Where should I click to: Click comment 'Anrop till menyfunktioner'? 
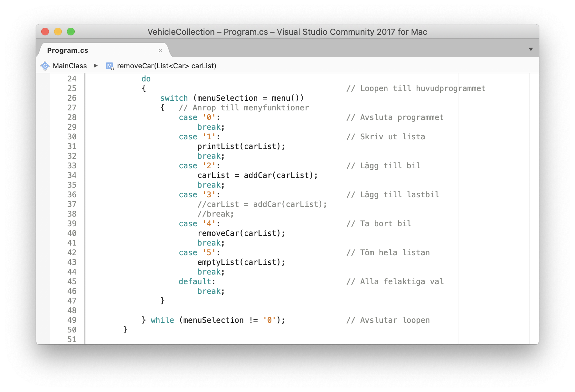tap(244, 108)
